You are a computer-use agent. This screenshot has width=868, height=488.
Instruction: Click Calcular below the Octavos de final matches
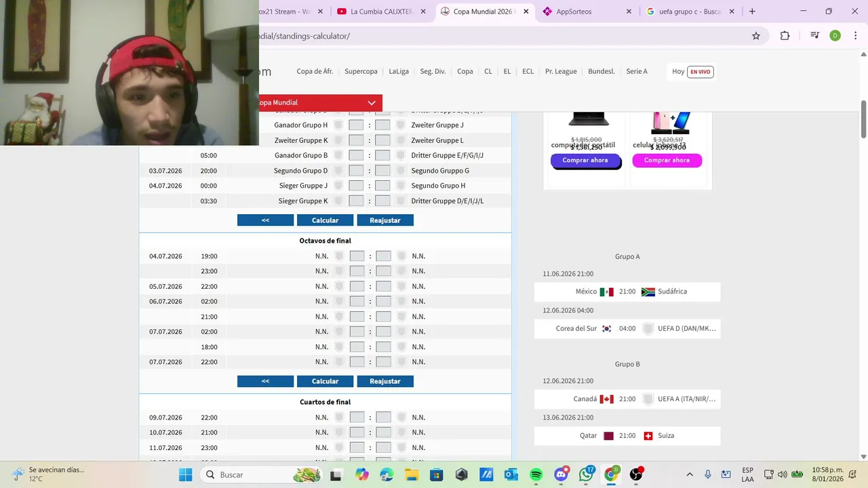[x=325, y=381]
